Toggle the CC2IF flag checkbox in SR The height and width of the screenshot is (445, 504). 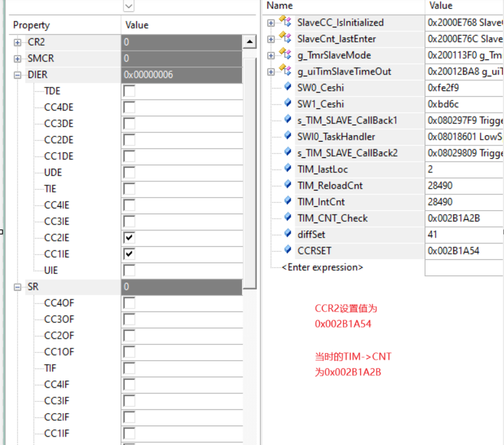point(129,417)
